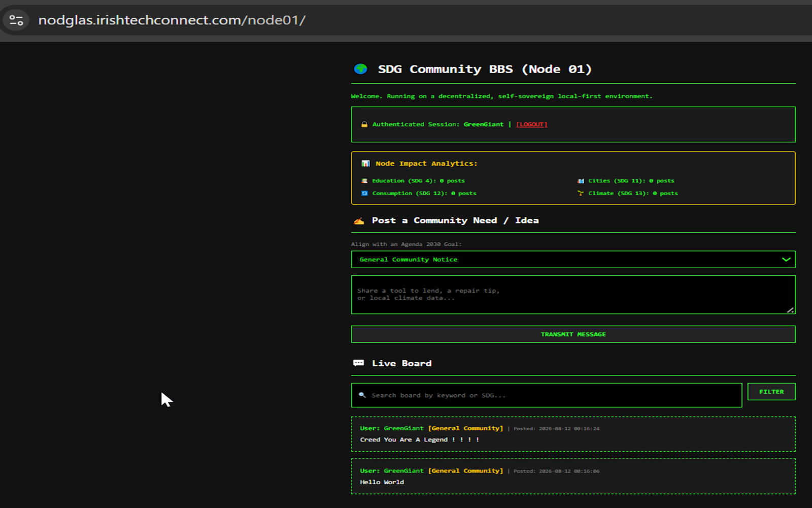Click the city icon beside Cities (SDG 11)
812x508 pixels.
(581, 181)
